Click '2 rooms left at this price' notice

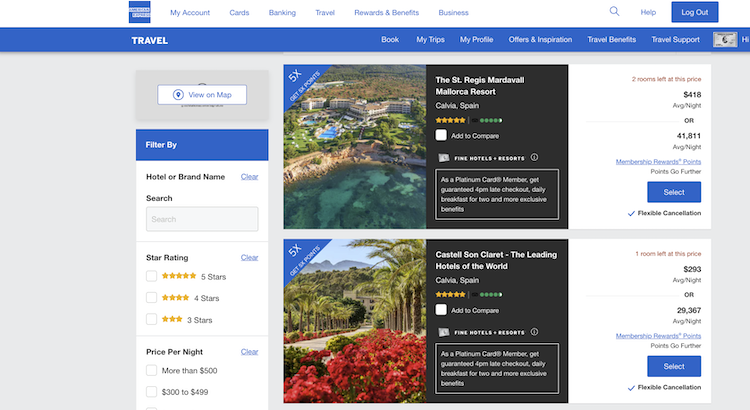(x=666, y=79)
